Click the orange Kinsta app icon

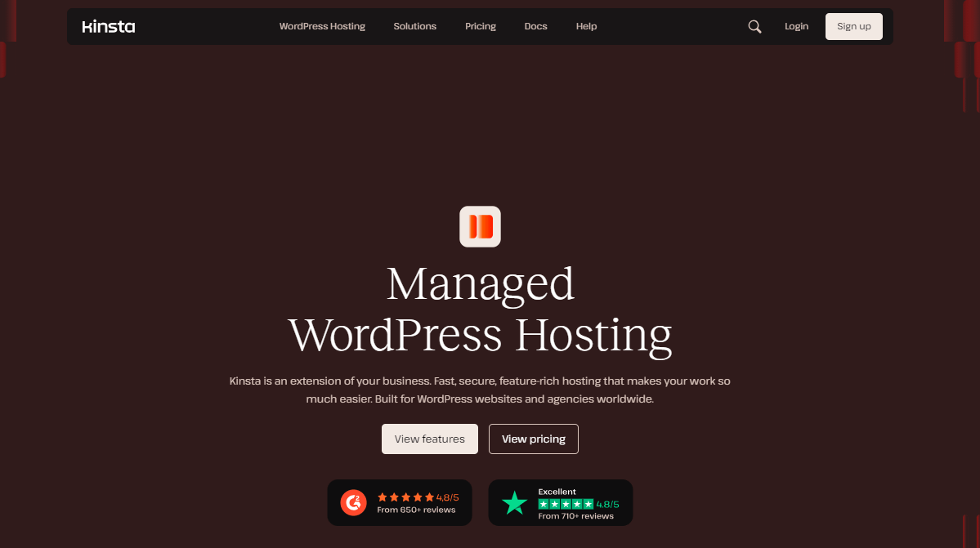(x=480, y=226)
